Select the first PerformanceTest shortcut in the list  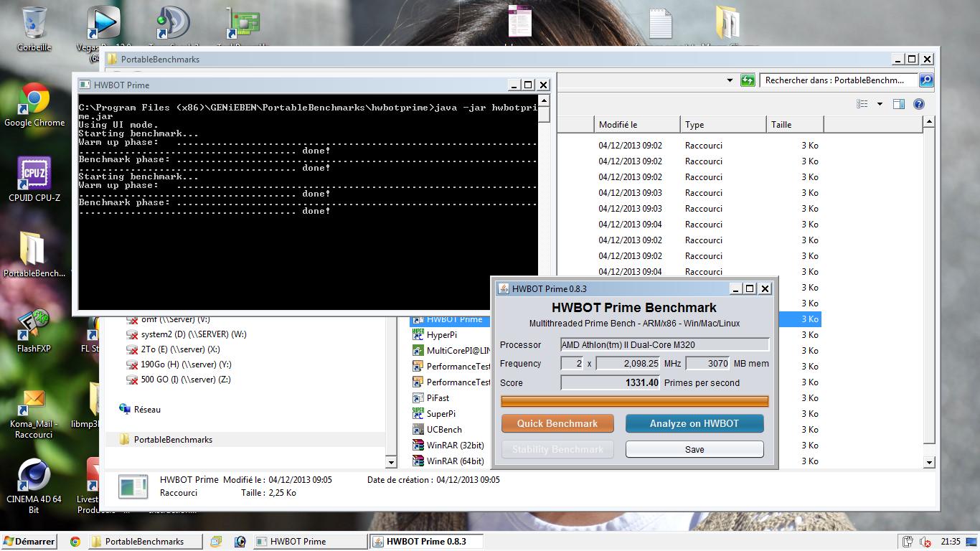[452, 367]
